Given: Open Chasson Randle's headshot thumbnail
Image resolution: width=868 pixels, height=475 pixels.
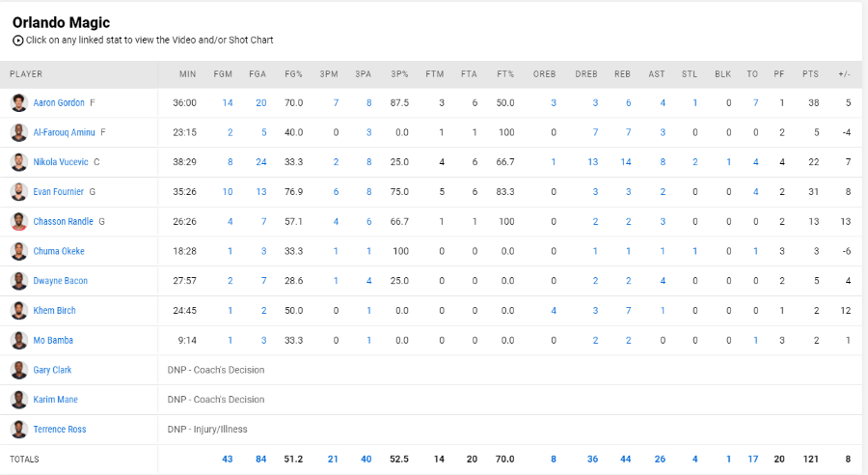Looking at the screenshot, I should 19,221.
